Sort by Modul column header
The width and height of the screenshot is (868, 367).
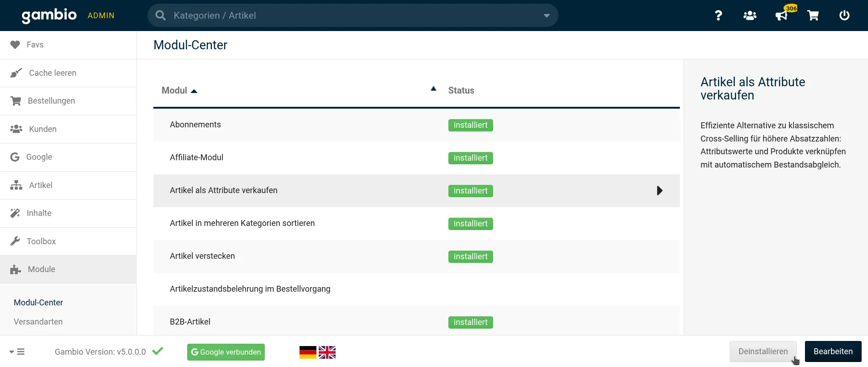pyautogui.click(x=174, y=90)
